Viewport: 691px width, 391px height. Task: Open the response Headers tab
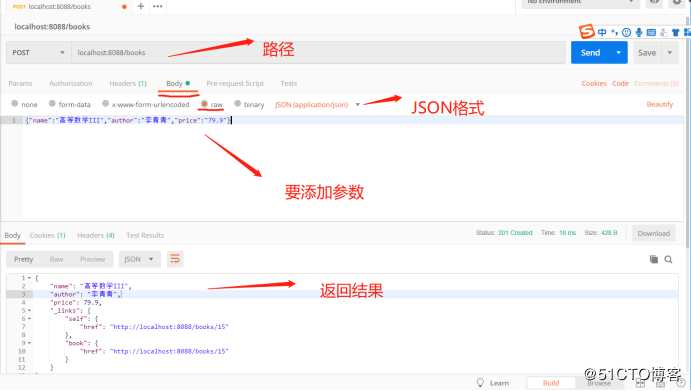pyautogui.click(x=96, y=235)
